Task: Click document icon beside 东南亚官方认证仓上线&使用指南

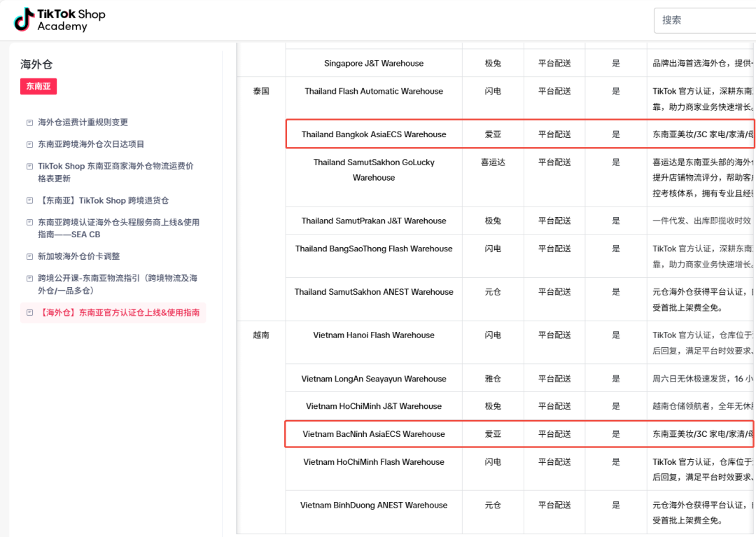Action: coord(30,313)
